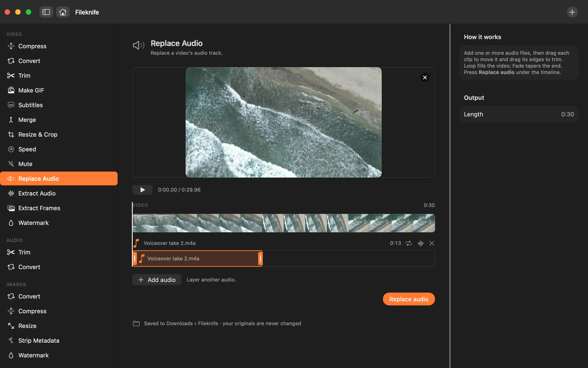Select the Merge icon in sidebar
The image size is (588, 368).
tap(11, 120)
